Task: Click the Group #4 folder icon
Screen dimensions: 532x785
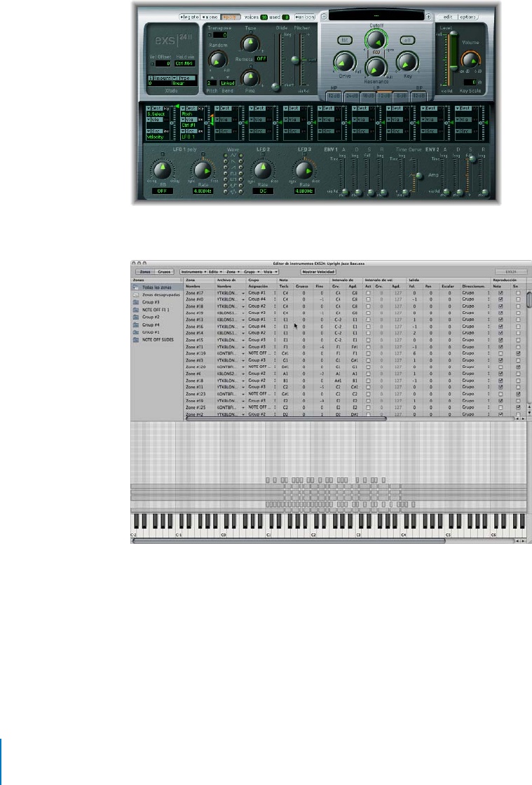Action: coord(136,325)
